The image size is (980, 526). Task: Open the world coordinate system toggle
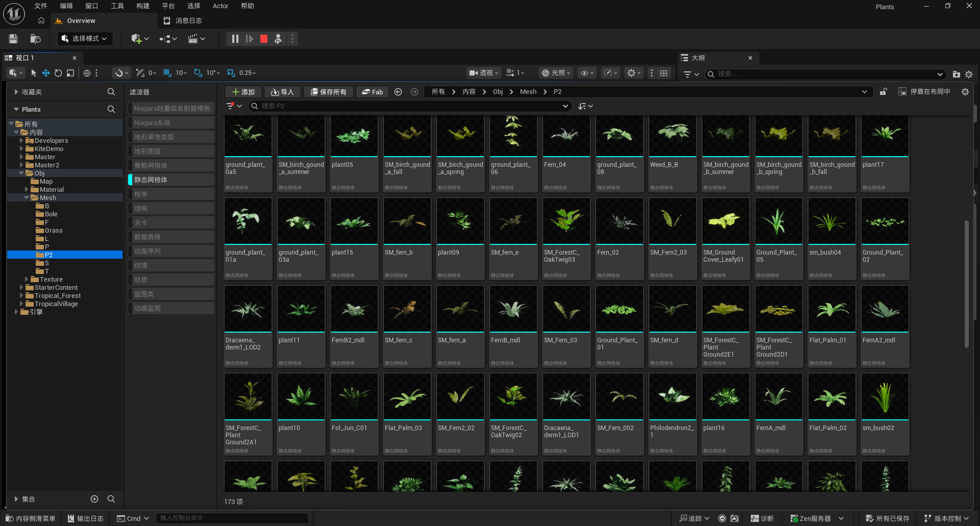pyautogui.click(x=87, y=73)
